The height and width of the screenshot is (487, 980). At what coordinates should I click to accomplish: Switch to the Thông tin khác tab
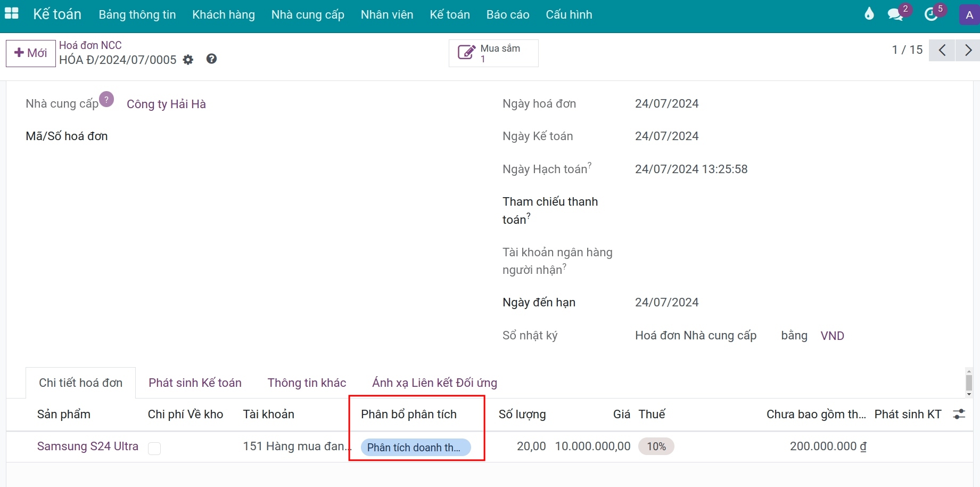(307, 383)
